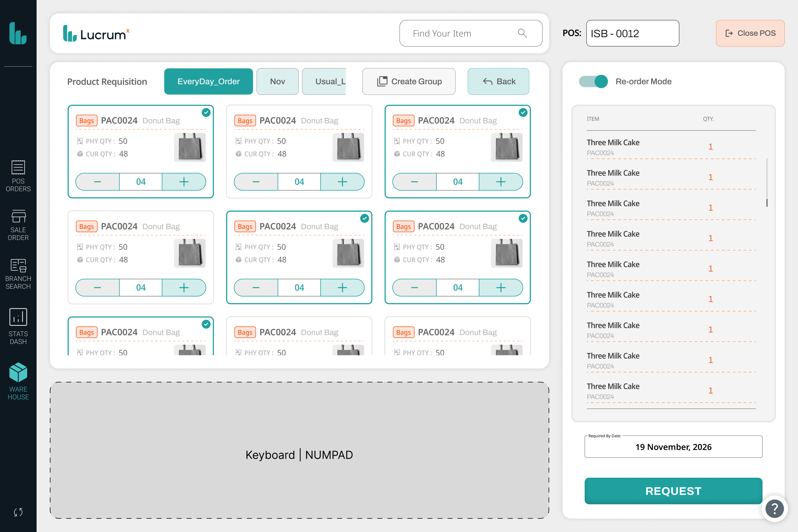Open the POS Orders section in sidebar
The height and width of the screenshot is (532, 798).
(18, 176)
